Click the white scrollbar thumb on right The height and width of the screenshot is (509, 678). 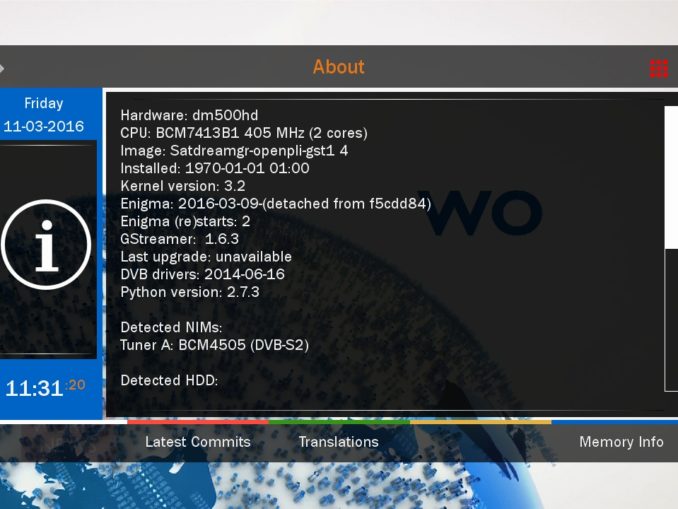[x=671, y=177]
